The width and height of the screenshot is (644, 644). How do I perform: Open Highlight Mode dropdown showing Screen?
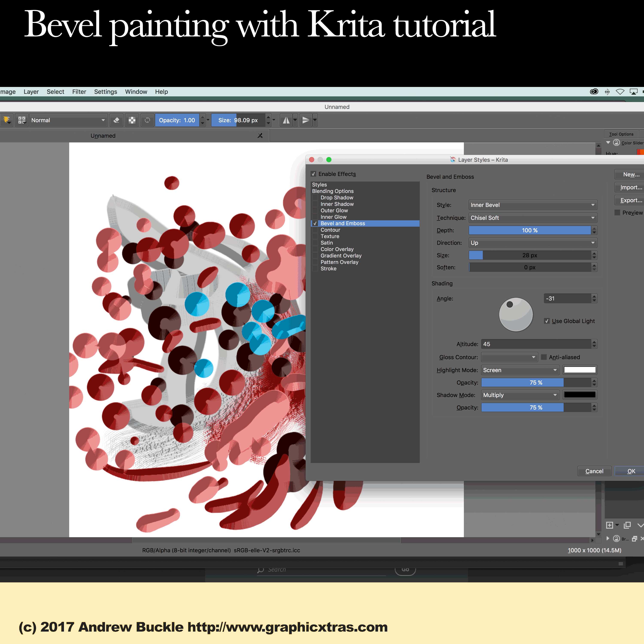pyautogui.click(x=520, y=370)
